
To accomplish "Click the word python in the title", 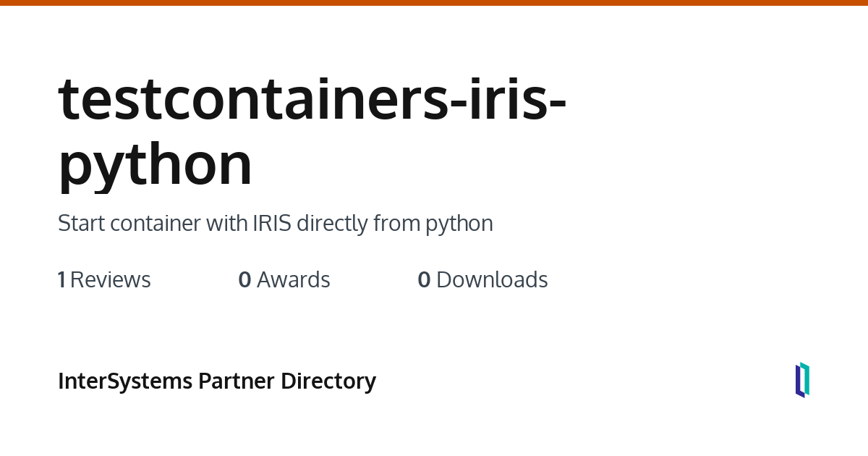I will [156, 164].
